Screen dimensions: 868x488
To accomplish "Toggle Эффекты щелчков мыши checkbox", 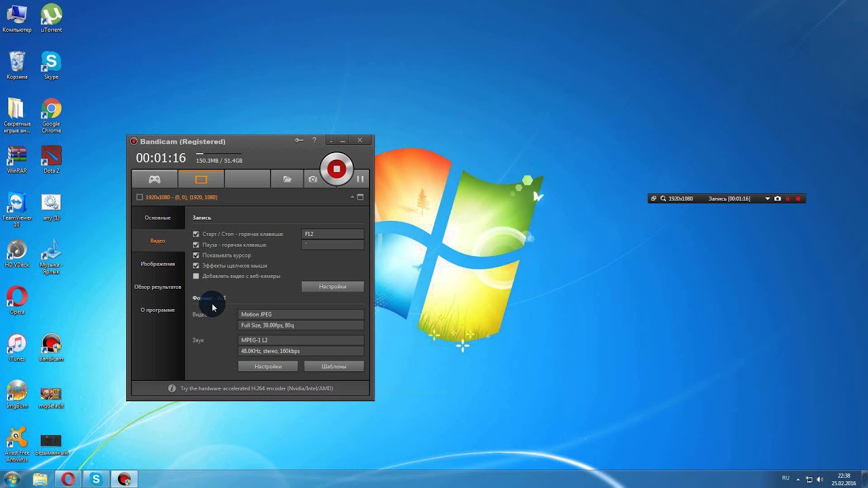I will tap(196, 266).
